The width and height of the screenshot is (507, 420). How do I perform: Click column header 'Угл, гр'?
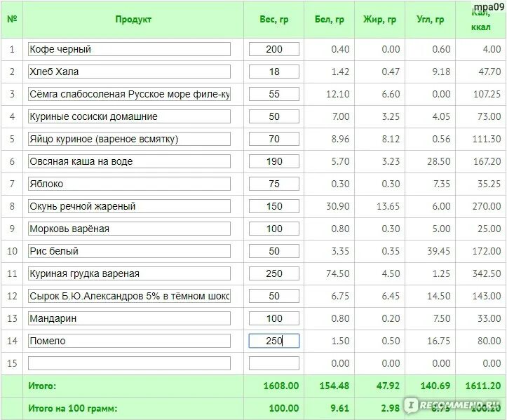pyautogui.click(x=431, y=20)
